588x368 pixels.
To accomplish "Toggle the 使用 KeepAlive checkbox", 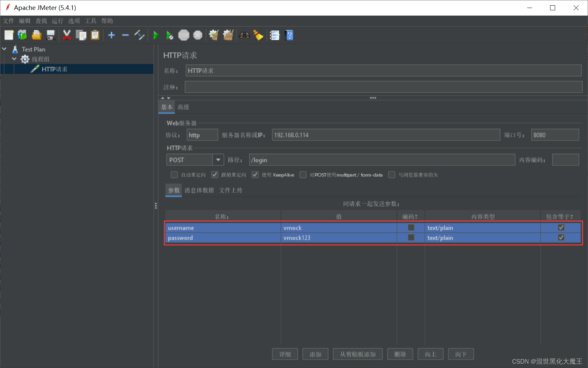I will [x=255, y=175].
